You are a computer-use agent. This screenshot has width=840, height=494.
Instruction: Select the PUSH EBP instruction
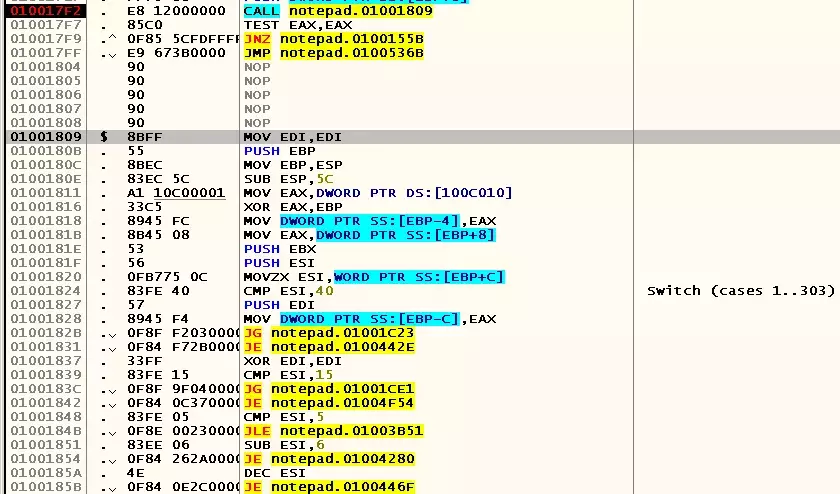pyautogui.click(x=280, y=151)
